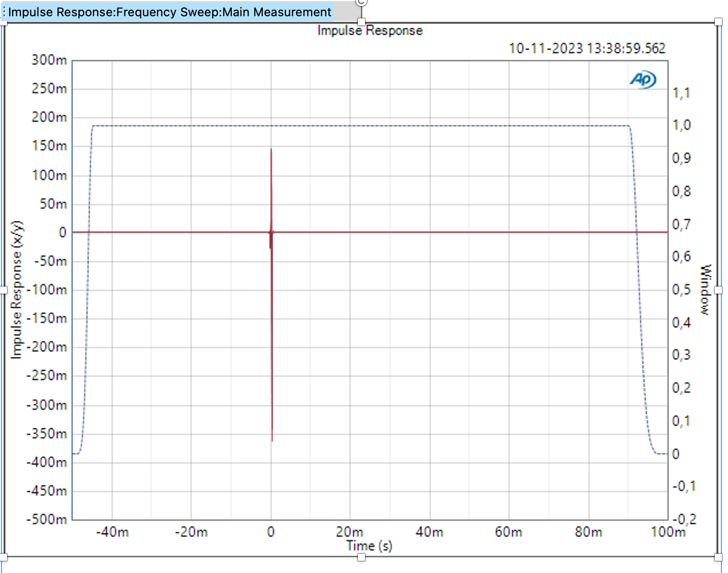728x573 pixels.
Task: Click the 80m Time axis tick
Action: pos(589,532)
